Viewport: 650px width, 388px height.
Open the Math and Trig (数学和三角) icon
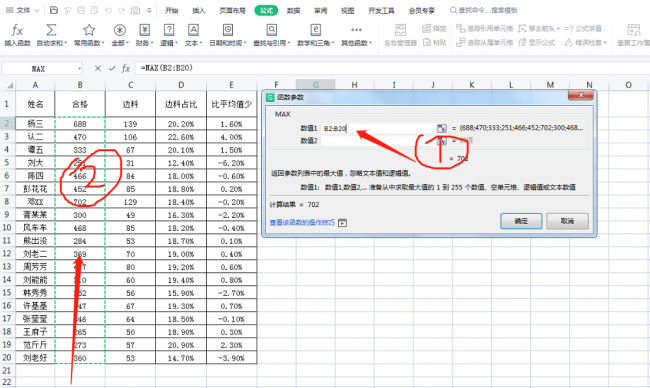coord(315,30)
